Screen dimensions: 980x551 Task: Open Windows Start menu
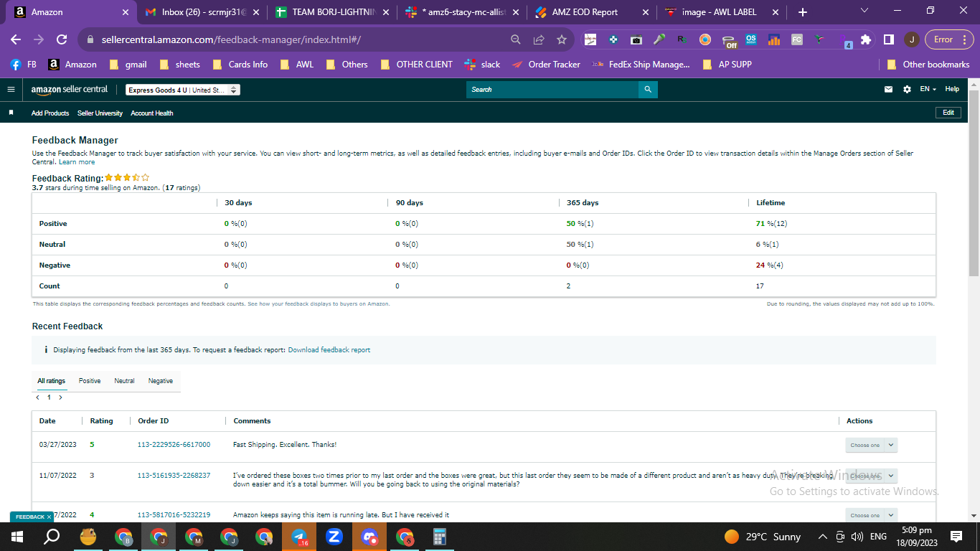tap(17, 537)
